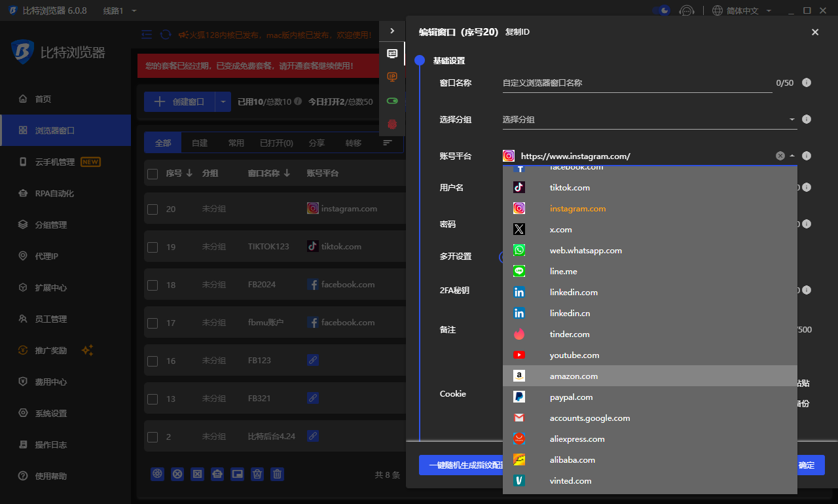Image resolution: width=838 pixels, height=504 pixels.
Task: Open the 线路1 route dropdown
Action: (x=120, y=10)
